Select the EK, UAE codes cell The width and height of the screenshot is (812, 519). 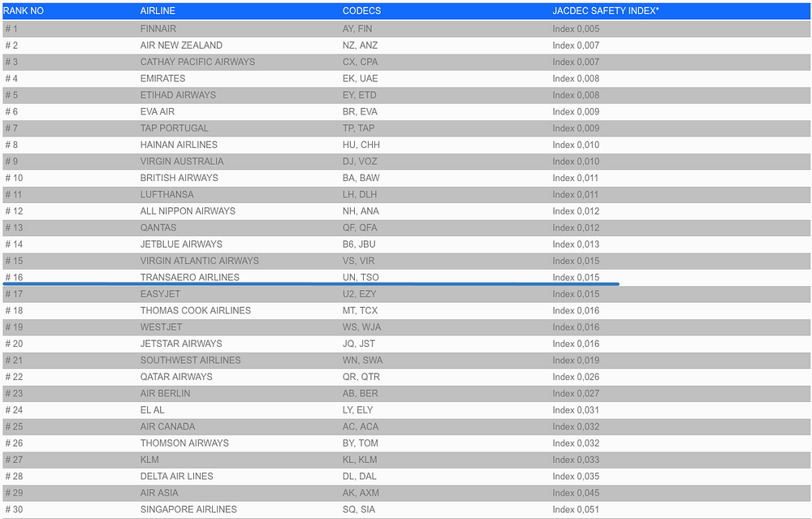coord(360,79)
